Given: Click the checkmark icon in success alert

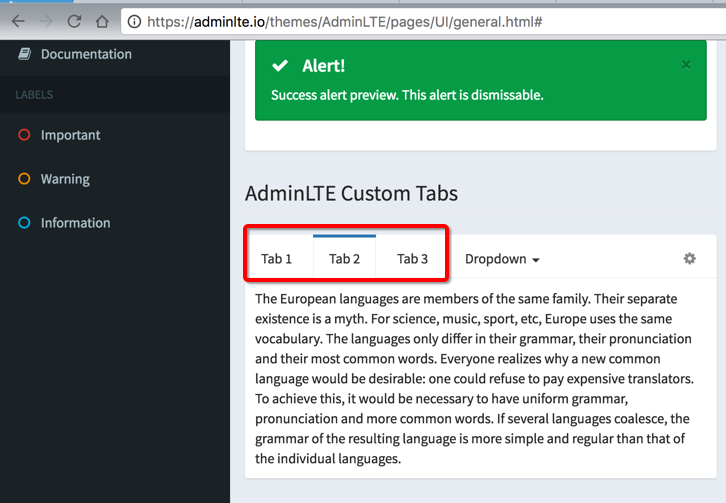Looking at the screenshot, I should pos(281,66).
